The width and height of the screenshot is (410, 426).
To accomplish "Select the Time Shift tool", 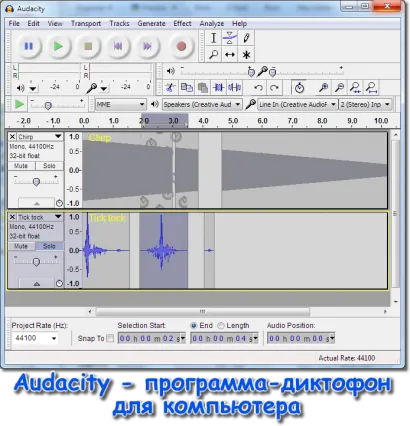I will point(230,54).
